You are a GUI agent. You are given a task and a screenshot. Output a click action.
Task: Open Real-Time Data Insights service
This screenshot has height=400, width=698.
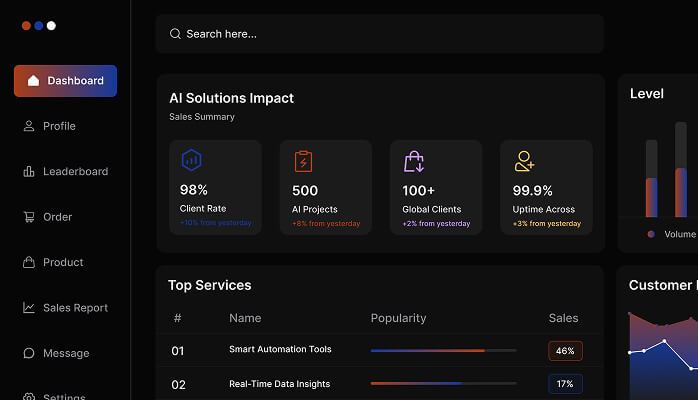click(279, 384)
